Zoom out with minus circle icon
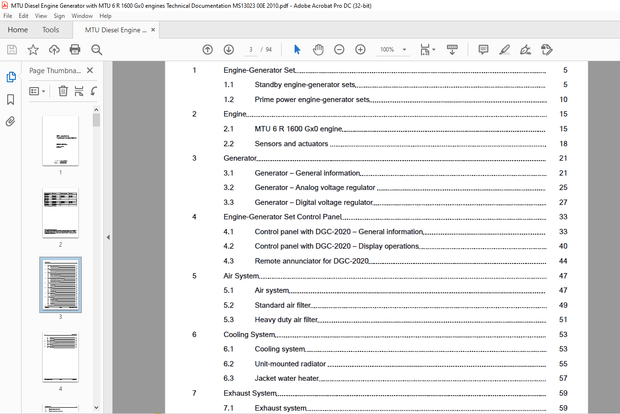This screenshot has width=620, height=414. [x=339, y=49]
